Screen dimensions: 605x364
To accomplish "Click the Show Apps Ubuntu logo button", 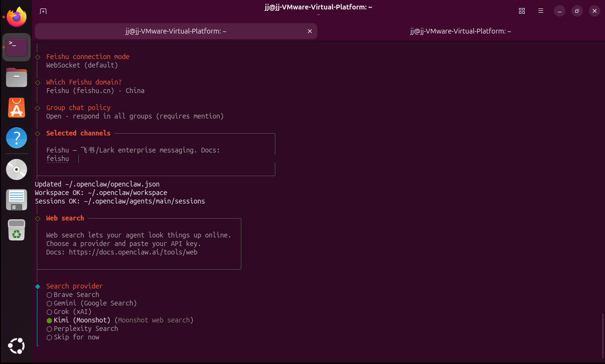I will point(17,346).
